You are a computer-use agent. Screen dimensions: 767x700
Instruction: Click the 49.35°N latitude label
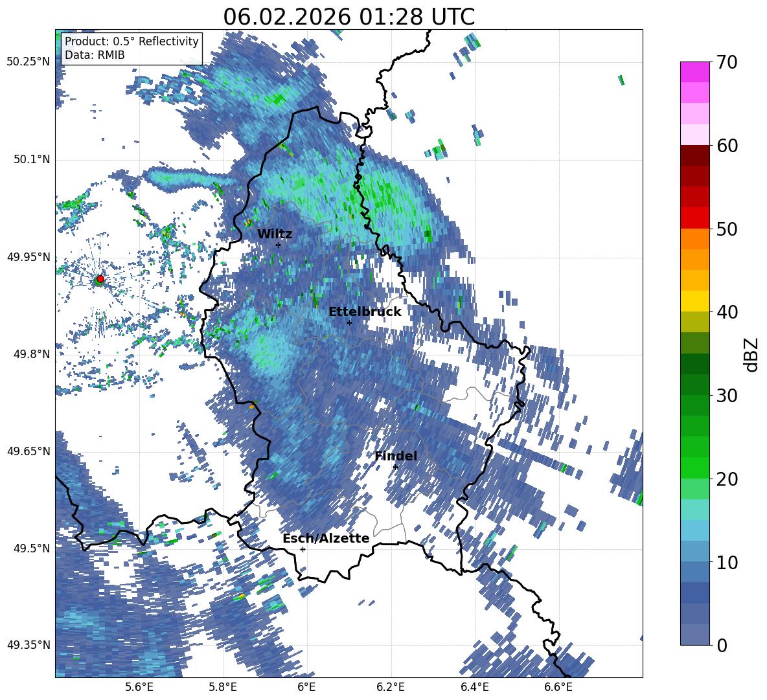click(29, 645)
